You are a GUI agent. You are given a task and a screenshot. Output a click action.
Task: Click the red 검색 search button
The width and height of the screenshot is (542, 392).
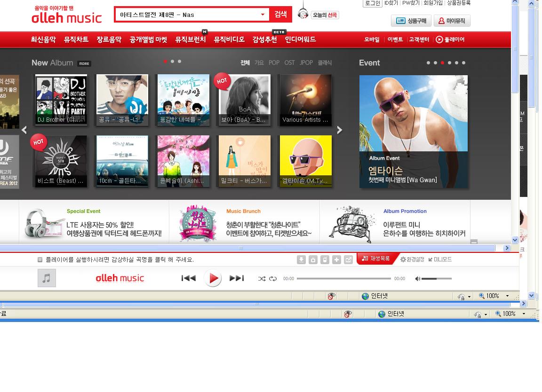click(x=280, y=15)
